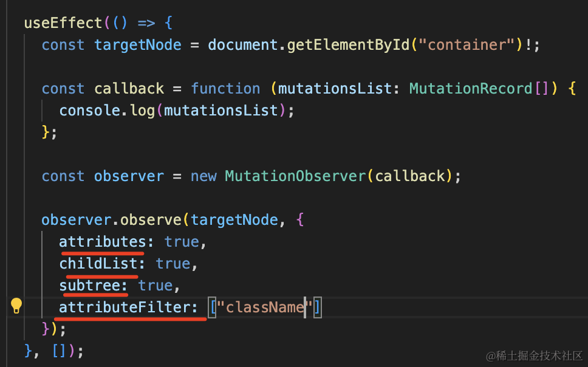Click the observer variable declaration
Screen dimensions: 588x367
129,176
